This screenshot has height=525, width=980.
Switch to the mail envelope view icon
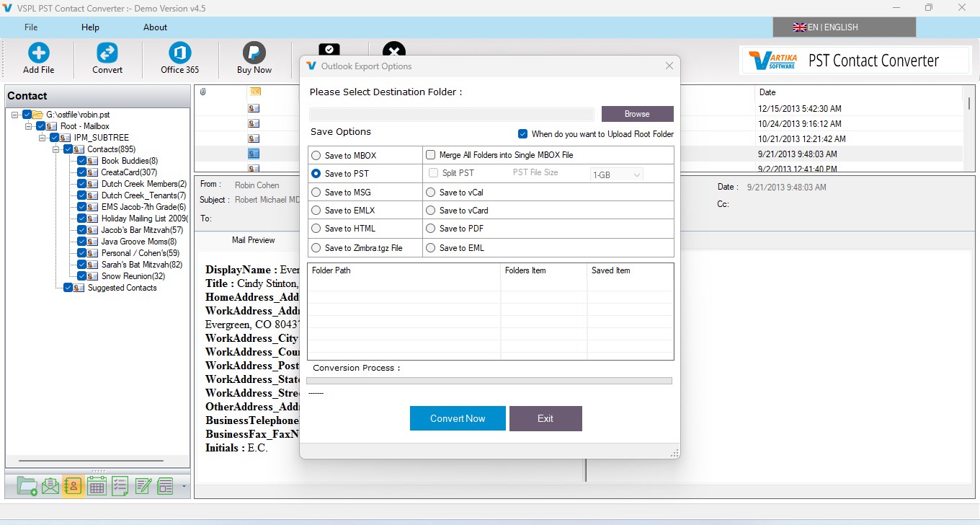click(x=50, y=487)
